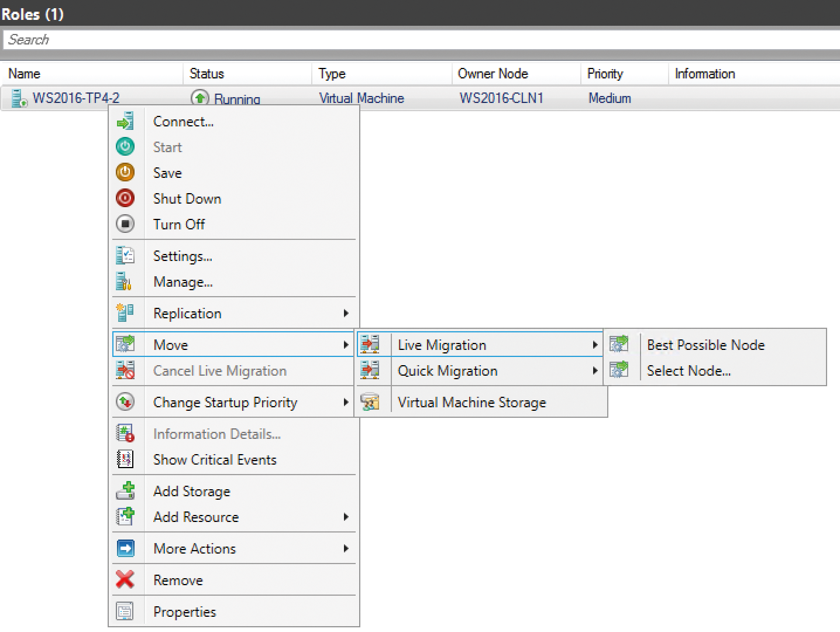Click the Manage icon
Screen dimensions: 840x632
(x=125, y=281)
